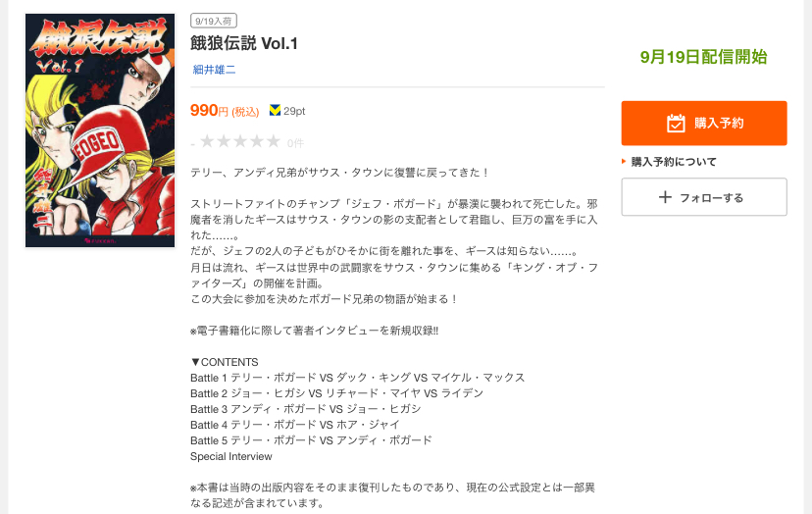Click the T-point icon beside 29pt
Screen dimensions: 812x514
tap(275, 111)
